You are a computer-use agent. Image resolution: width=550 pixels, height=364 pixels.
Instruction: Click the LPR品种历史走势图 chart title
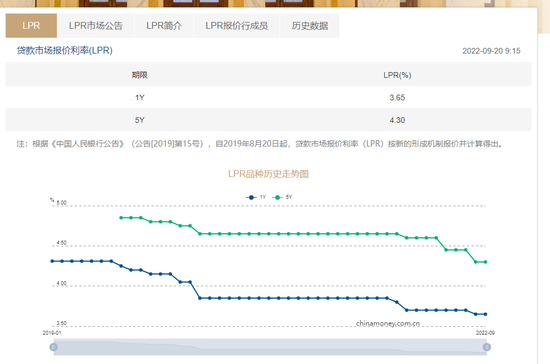pos(268,174)
